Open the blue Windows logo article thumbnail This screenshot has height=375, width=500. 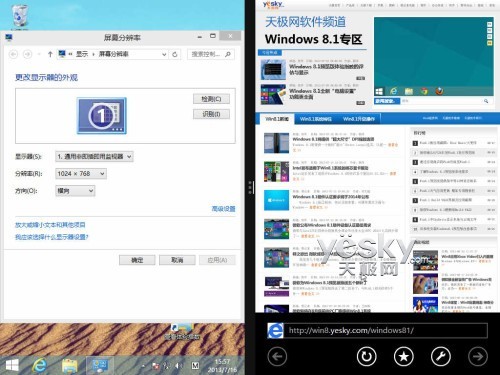point(276,200)
